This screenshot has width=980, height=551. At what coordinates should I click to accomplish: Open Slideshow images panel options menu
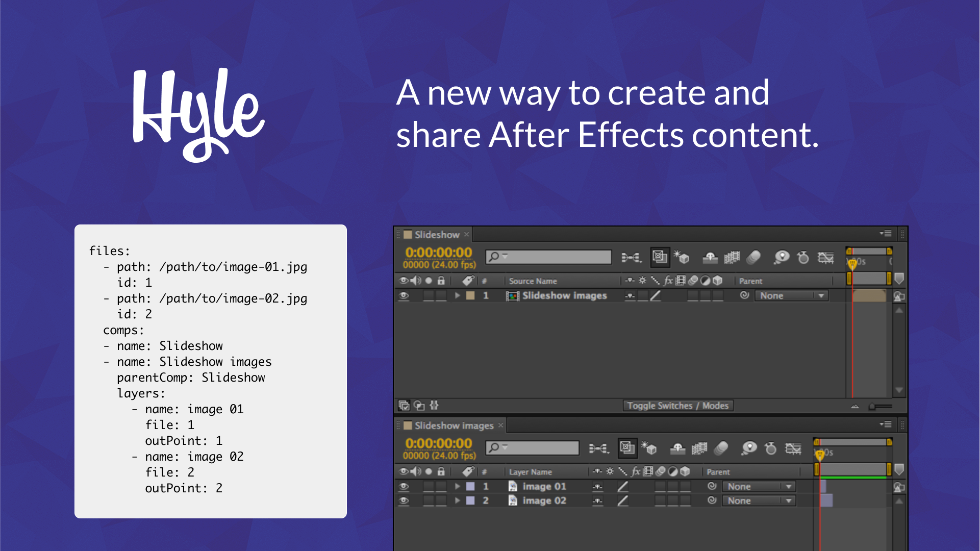click(x=886, y=424)
